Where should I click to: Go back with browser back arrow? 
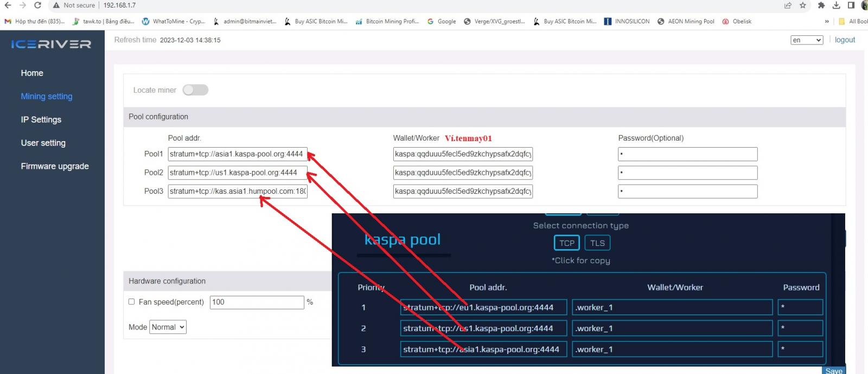8,5
